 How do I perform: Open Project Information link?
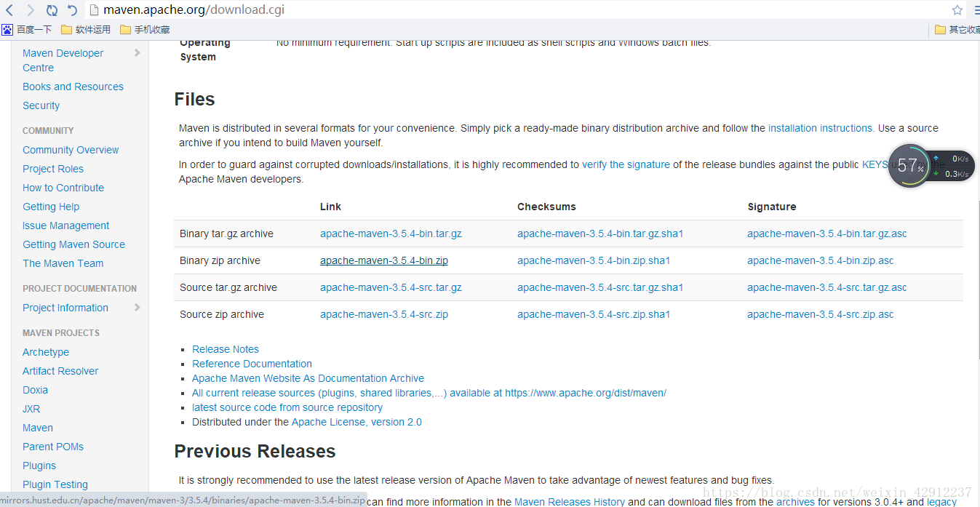65,308
